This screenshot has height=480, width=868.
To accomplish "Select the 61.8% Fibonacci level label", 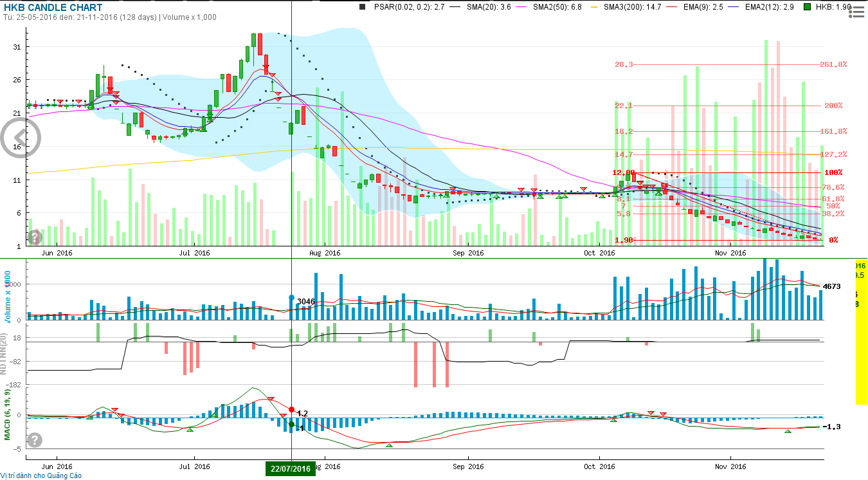I will 833,199.
